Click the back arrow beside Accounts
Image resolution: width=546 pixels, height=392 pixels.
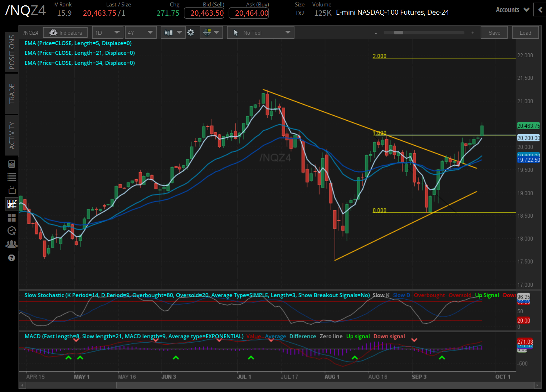(x=540, y=10)
